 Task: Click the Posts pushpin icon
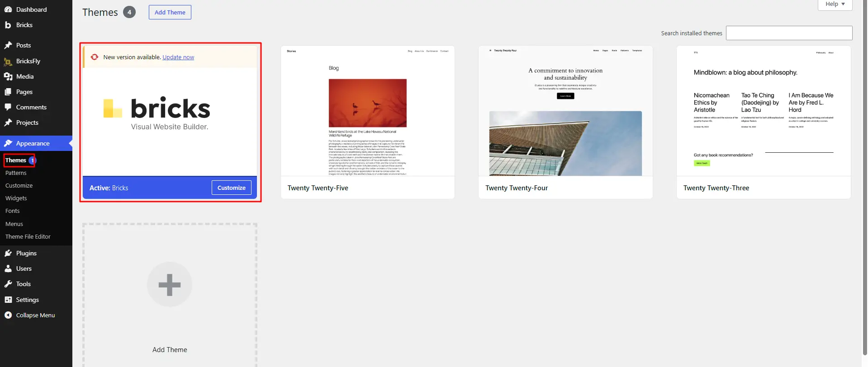pyautogui.click(x=8, y=45)
